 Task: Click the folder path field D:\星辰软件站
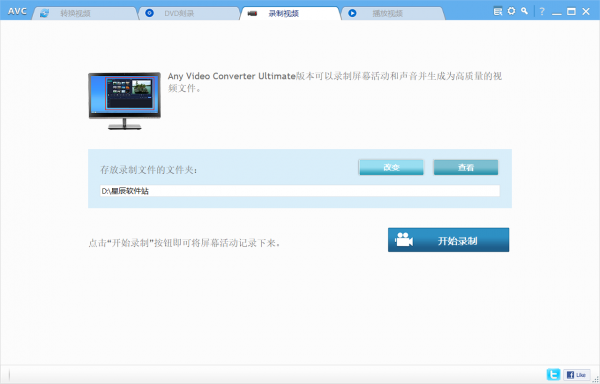pos(300,191)
